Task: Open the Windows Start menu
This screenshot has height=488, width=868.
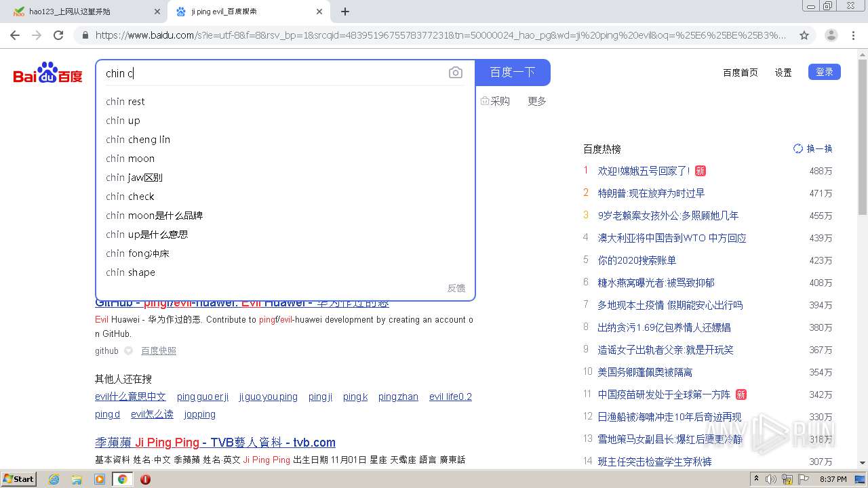Action: pos(18,479)
